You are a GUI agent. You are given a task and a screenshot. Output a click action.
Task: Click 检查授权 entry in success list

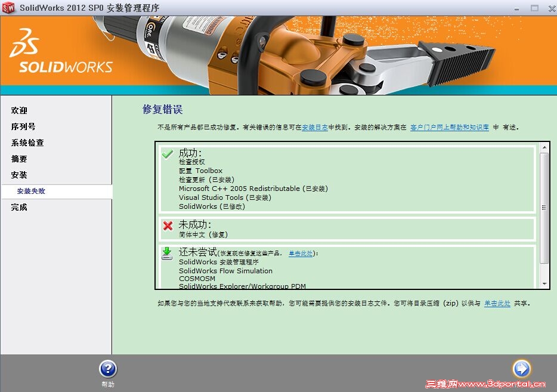pos(192,162)
